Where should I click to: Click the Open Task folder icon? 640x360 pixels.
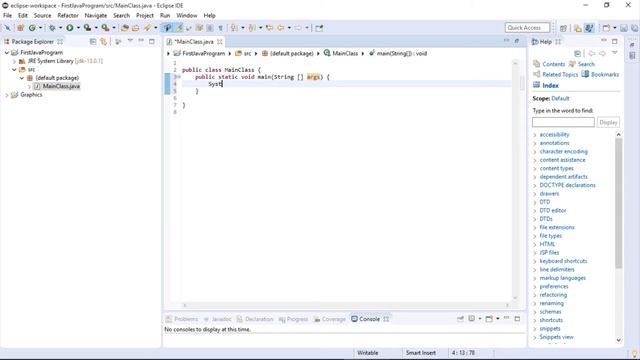click(136, 28)
